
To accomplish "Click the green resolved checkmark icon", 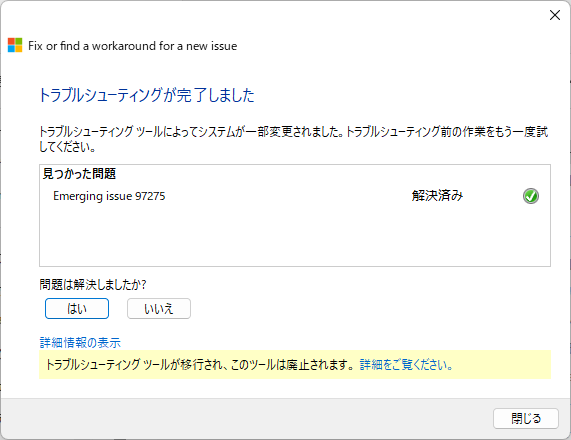I will point(531,196).
